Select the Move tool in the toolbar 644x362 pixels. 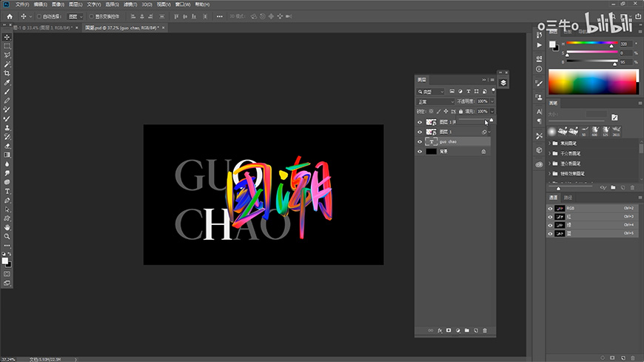7,37
